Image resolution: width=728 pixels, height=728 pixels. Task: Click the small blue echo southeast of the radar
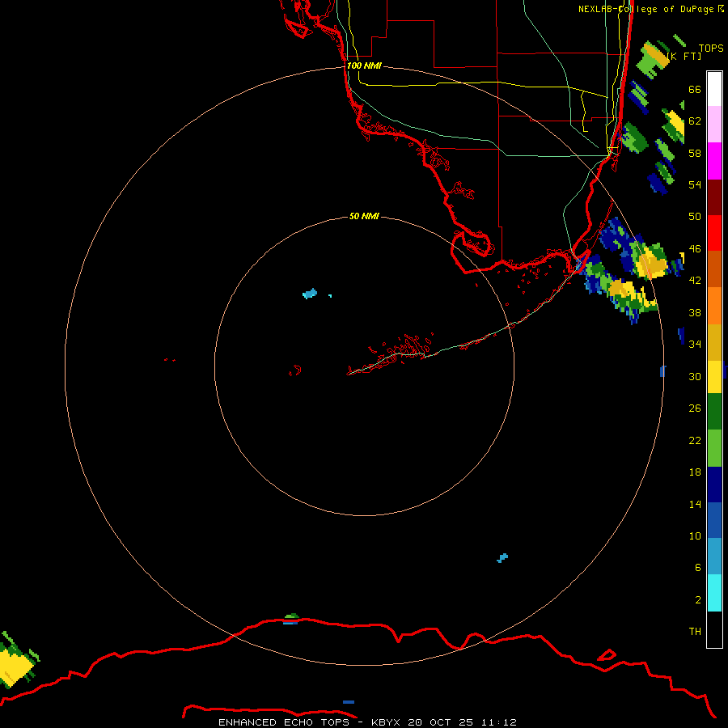[502, 557]
